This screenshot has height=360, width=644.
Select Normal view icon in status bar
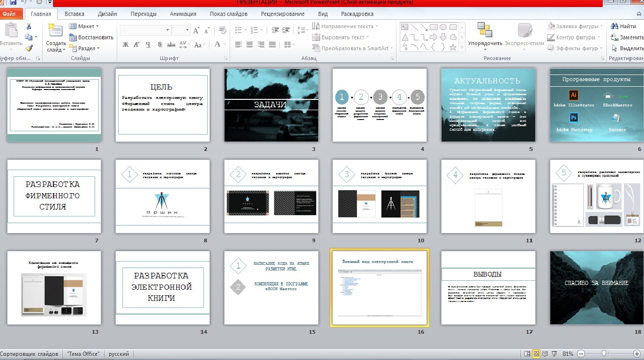click(x=528, y=353)
